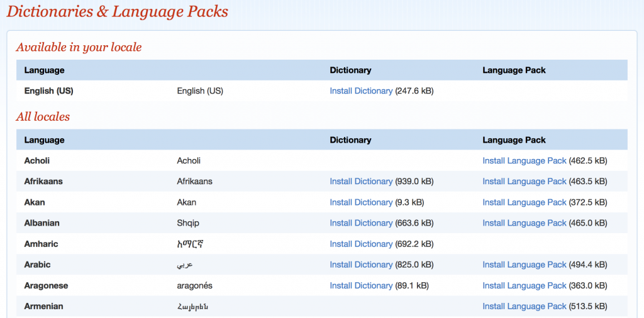The image size is (644, 318).
Task: Get the Aragonese language pack
Action: tap(524, 285)
